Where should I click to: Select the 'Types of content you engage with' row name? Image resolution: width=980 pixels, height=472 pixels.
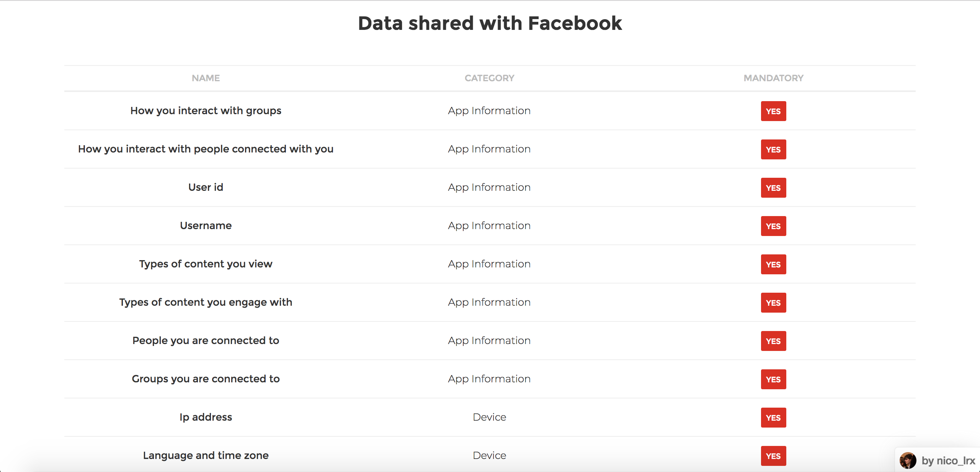tap(206, 302)
